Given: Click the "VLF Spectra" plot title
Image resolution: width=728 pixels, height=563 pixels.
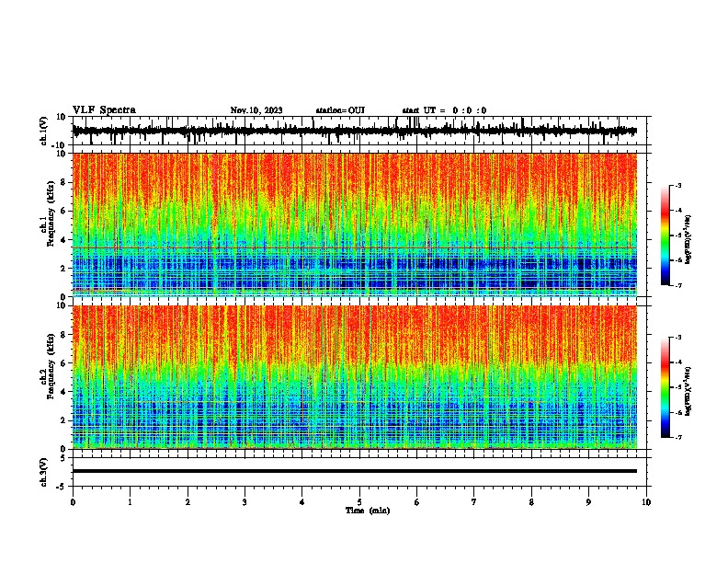Looking at the screenshot, I should pos(104,110).
